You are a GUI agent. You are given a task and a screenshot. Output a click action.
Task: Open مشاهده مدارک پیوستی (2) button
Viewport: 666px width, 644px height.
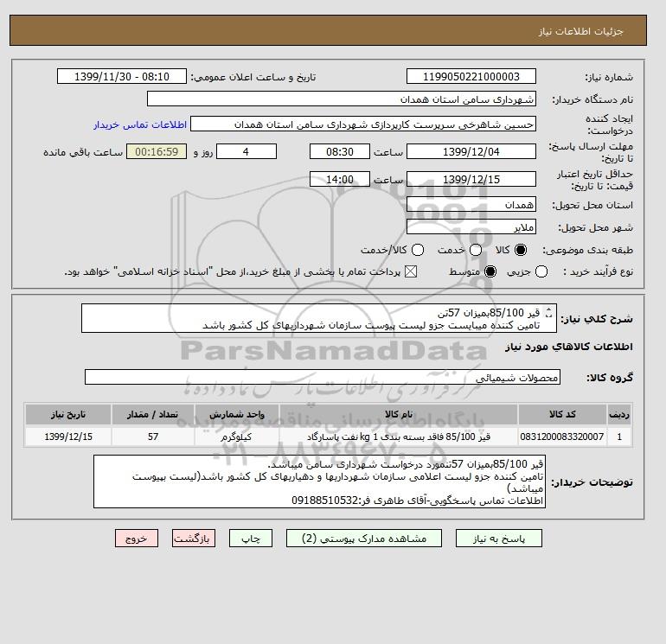pos(364,539)
